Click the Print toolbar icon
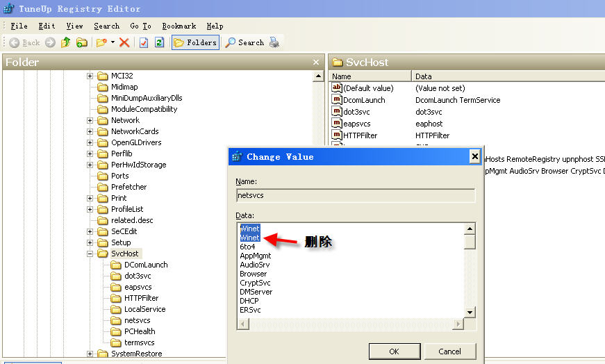Viewport: 605px width, 364px height. [274, 42]
